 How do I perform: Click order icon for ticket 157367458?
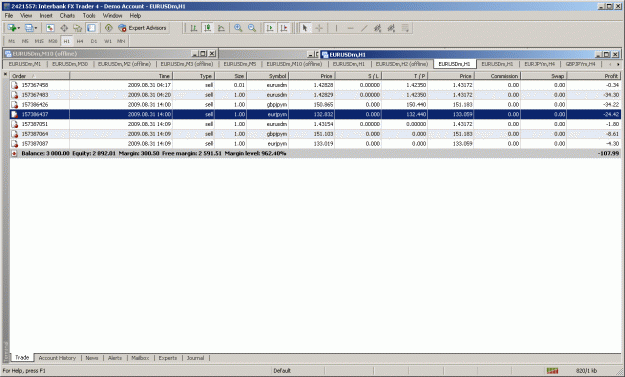pos(14,85)
